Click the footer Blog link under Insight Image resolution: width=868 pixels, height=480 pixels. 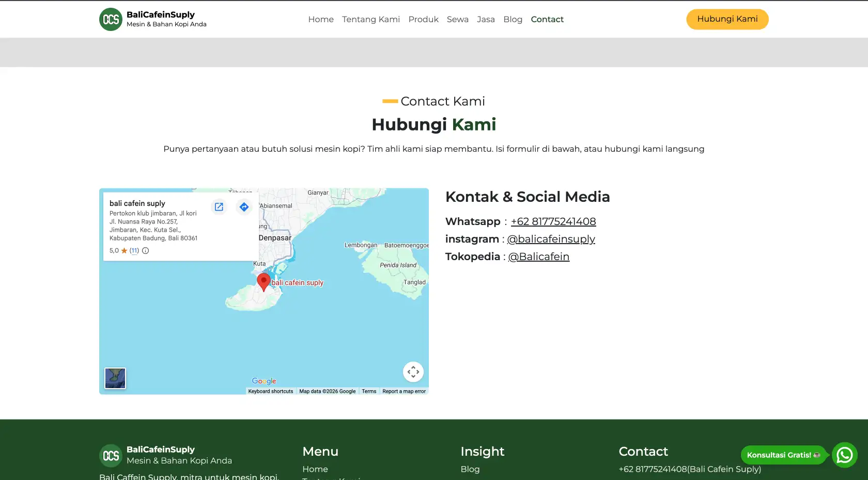pos(470,469)
